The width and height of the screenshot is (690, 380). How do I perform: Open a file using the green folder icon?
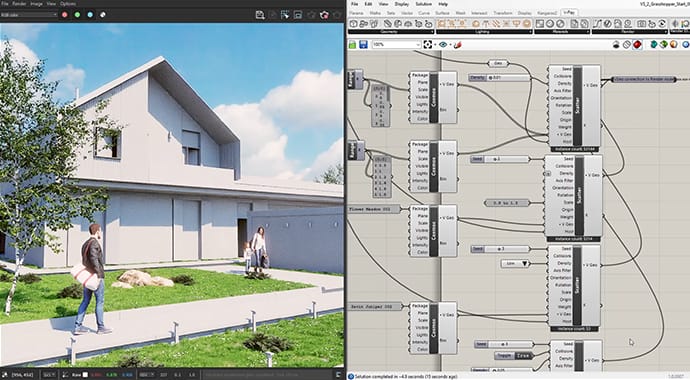point(352,44)
